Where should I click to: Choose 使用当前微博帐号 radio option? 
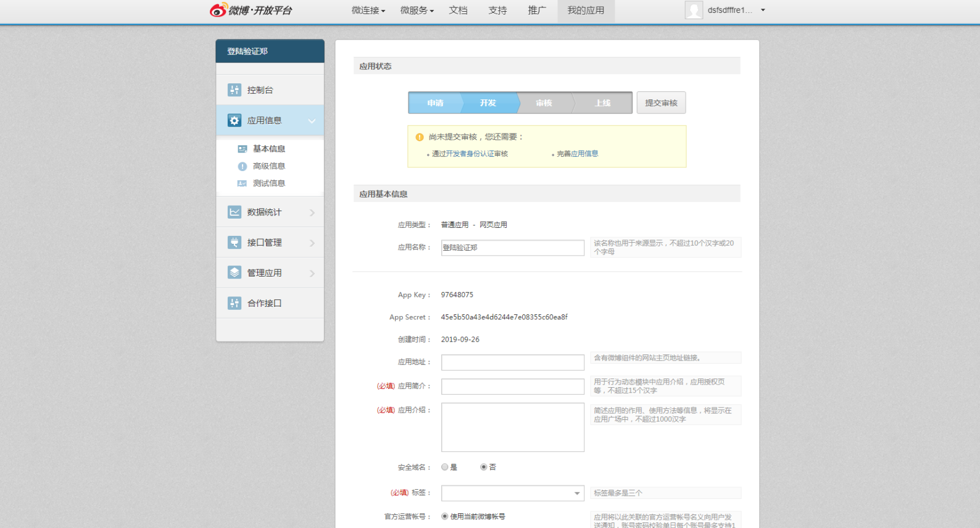click(445, 516)
